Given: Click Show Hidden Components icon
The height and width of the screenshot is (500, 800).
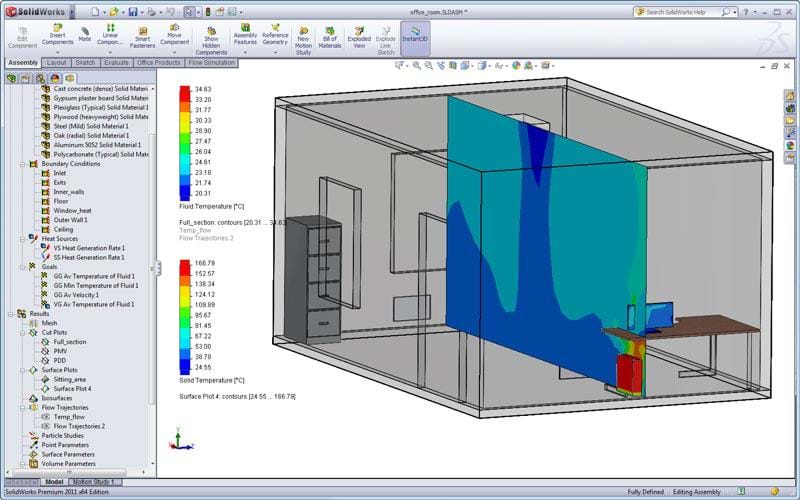Looking at the screenshot, I should pos(211,30).
